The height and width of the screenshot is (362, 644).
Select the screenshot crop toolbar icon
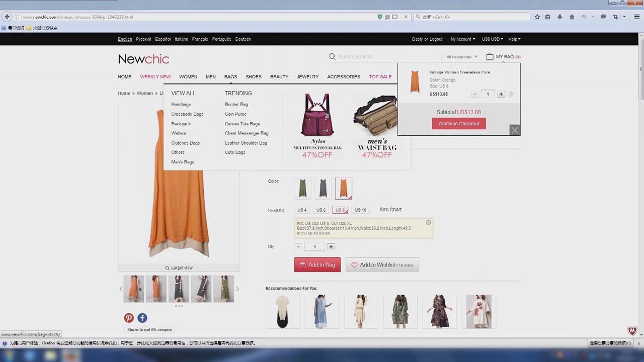coord(615,17)
